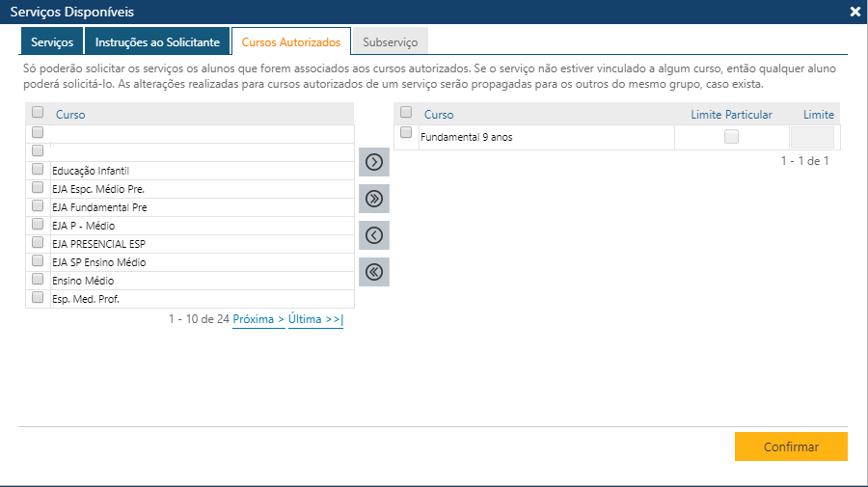Open the Instruções ao Solicitante tab

point(157,42)
